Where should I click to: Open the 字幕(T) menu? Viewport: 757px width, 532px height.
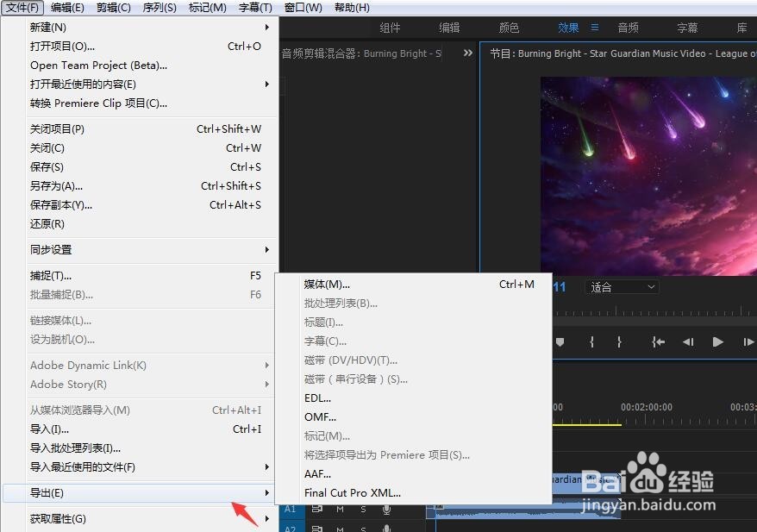pos(255,8)
